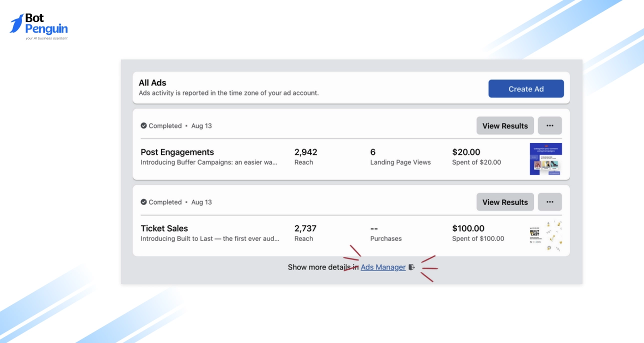Screen dimensions: 644x343
Task: Click the BotPenguin logo
Action: 38,24
